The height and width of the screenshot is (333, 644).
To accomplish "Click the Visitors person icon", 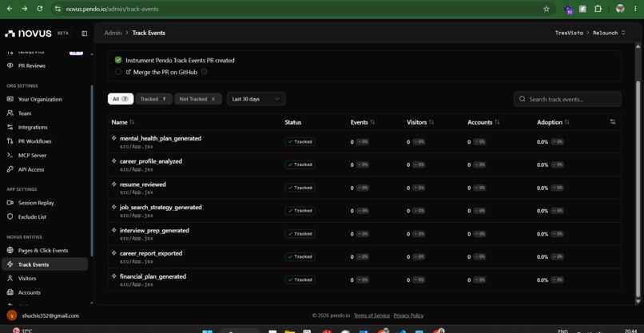I will click(10, 279).
